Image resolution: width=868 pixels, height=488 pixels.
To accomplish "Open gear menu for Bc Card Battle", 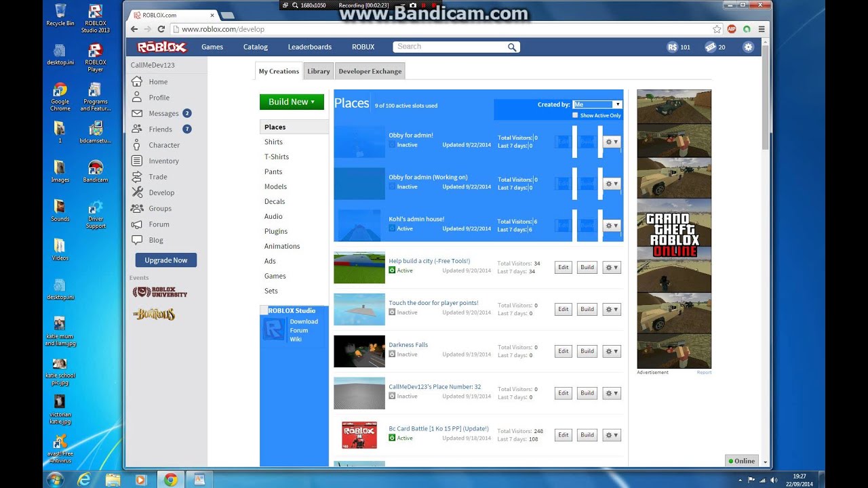I will (612, 435).
